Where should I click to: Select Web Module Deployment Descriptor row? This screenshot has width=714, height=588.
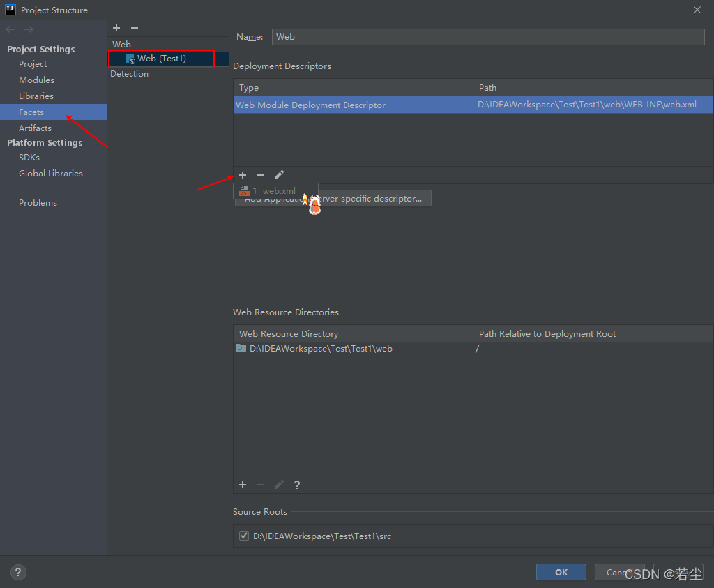coord(354,105)
